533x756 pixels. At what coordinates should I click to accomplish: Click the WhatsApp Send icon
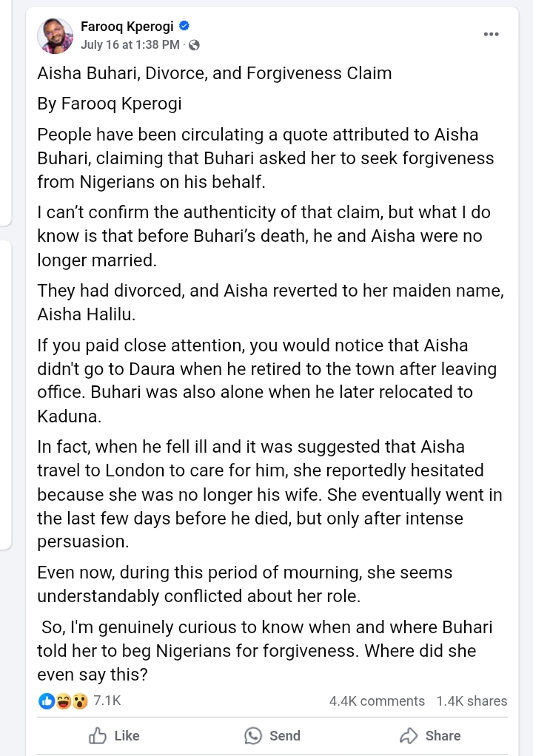click(252, 736)
